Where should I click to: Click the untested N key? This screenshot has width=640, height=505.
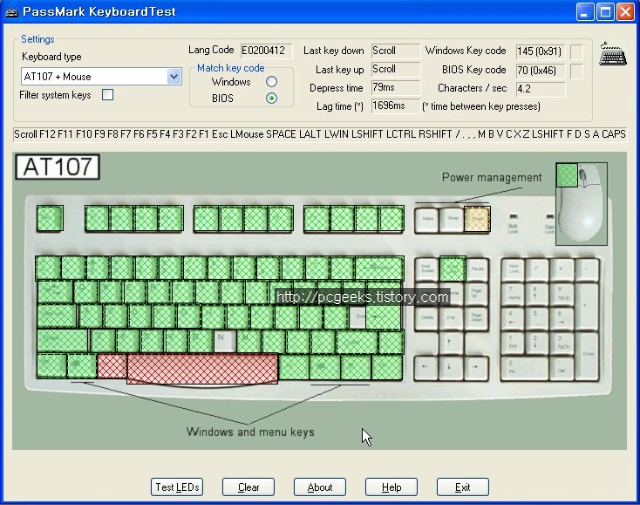224,341
